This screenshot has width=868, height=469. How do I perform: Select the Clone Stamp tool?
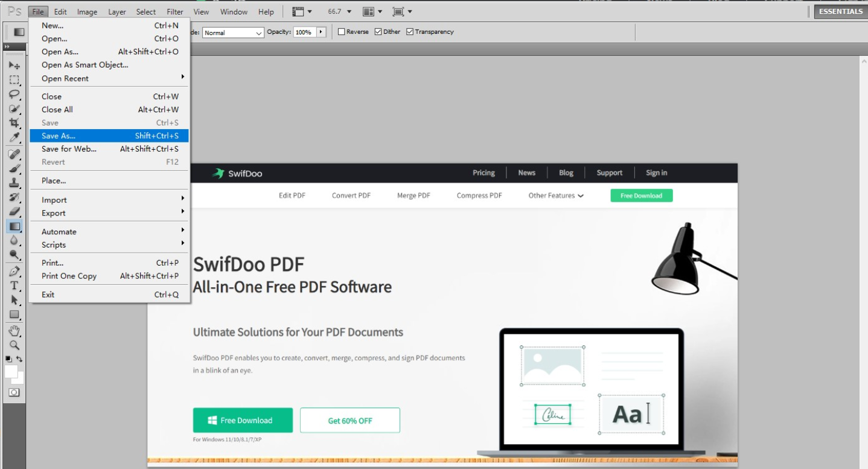(14, 183)
